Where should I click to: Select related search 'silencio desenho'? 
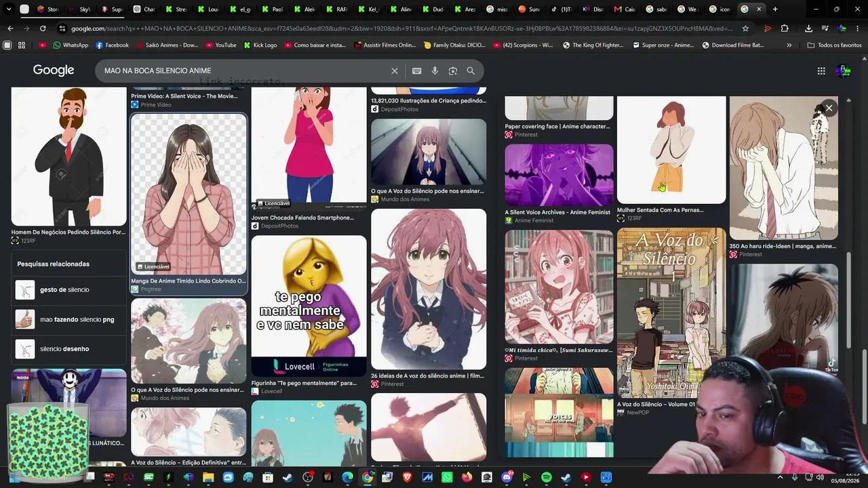pos(68,349)
